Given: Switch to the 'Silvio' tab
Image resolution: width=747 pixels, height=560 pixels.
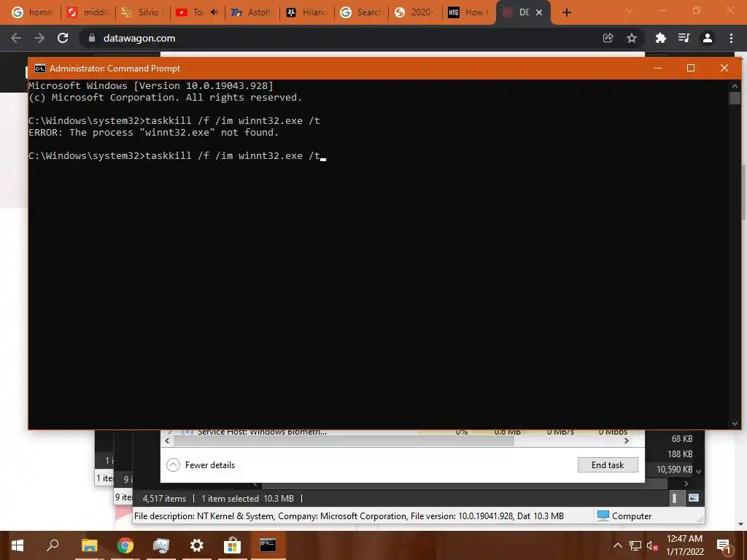Looking at the screenshot, I should pos(143,12).
